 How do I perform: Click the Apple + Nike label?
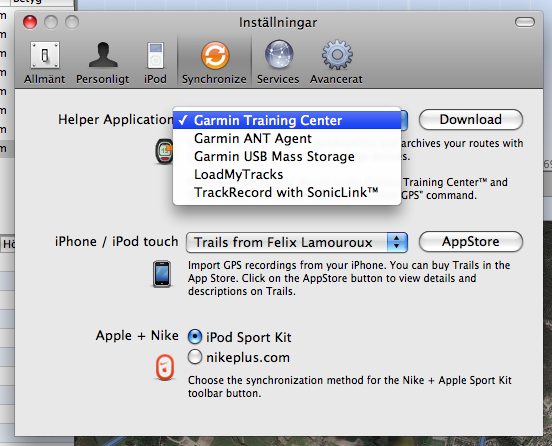137,335
